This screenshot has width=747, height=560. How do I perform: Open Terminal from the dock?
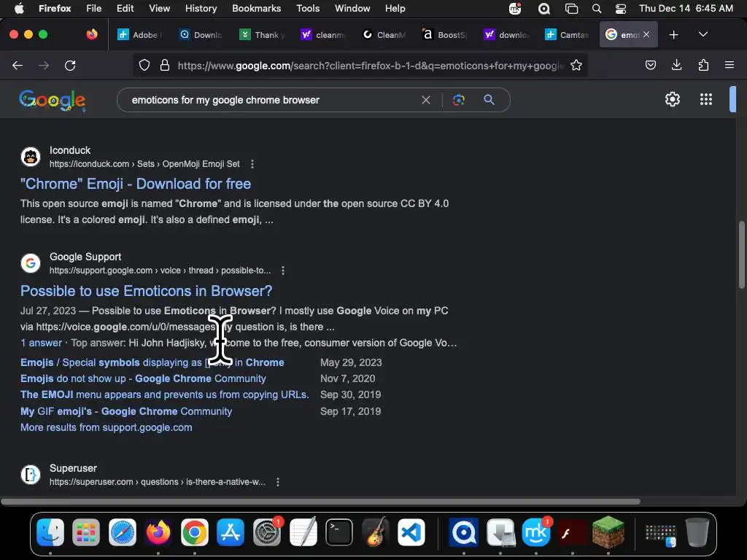[338, 532]
